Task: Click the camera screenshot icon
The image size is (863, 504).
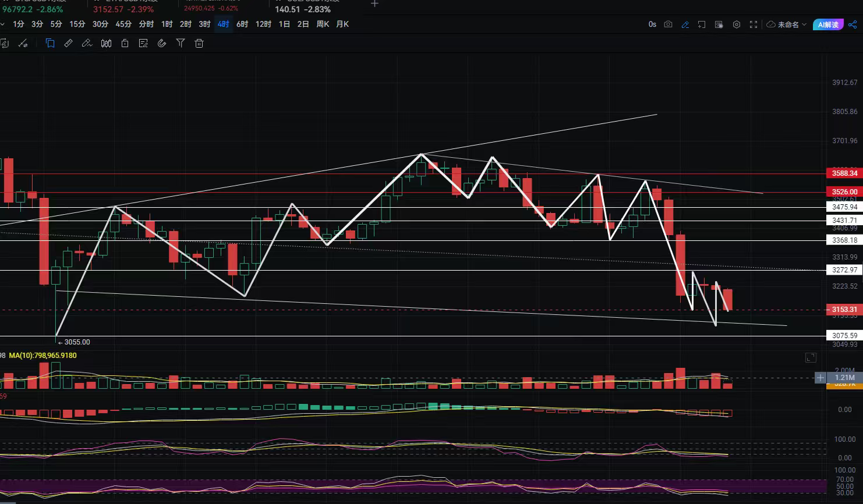Action: [668, 24]
